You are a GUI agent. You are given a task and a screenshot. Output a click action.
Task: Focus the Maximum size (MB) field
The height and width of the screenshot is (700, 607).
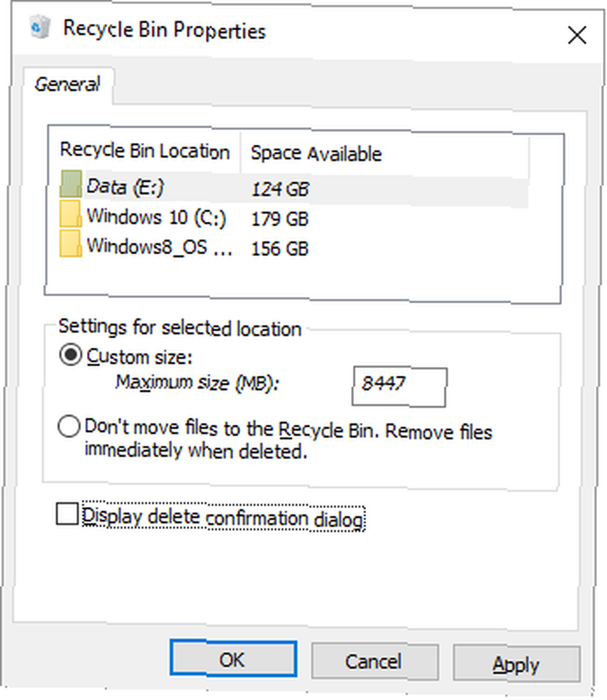click(x=399, y=386)
